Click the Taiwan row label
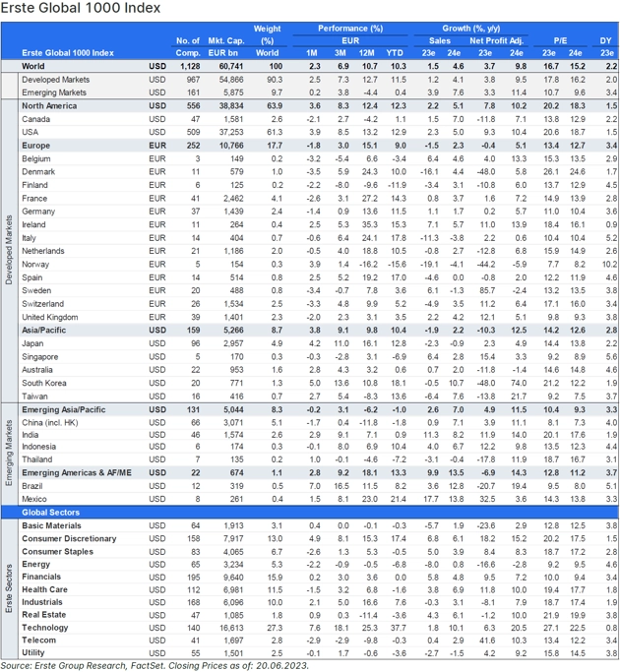Image resolution: width=620 pixels, height=672 pixels. 34,396
